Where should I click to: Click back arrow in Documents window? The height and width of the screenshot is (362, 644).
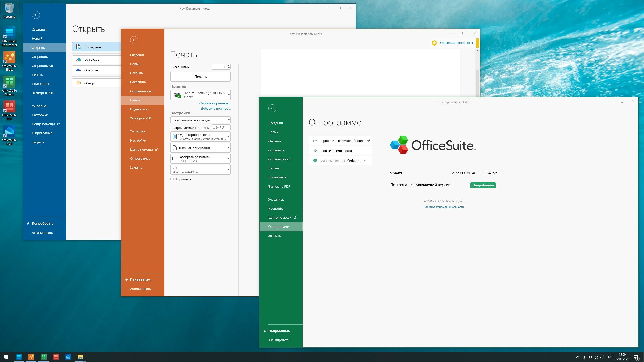(x=36, y=15)
